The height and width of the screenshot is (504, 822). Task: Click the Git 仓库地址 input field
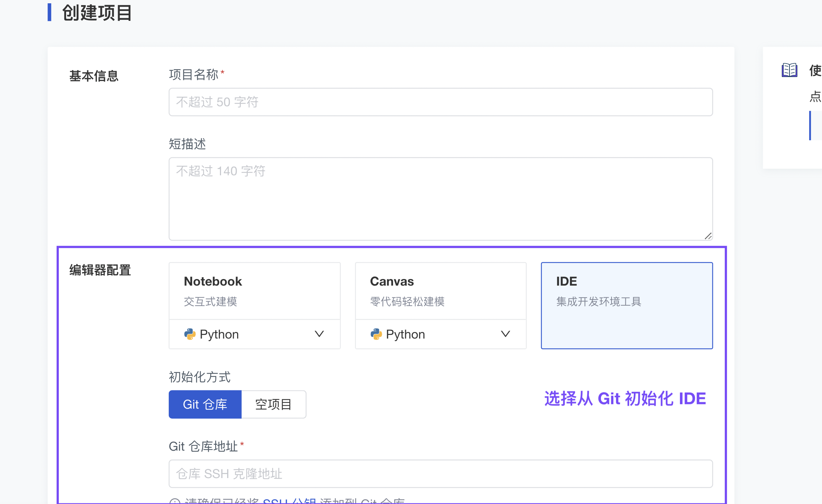coord(440,474)
